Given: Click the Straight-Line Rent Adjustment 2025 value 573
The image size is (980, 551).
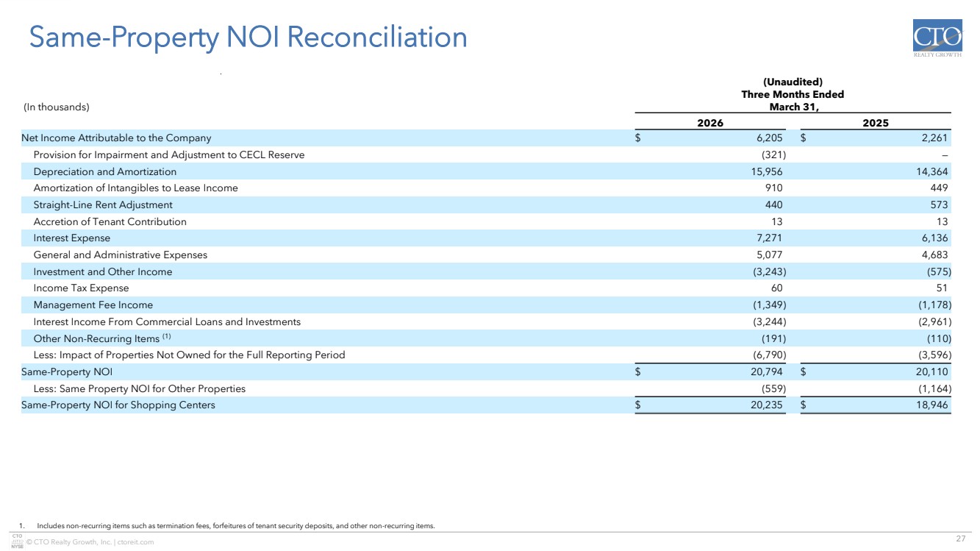Looking at the screenshot, I should (x=938, y=205).
